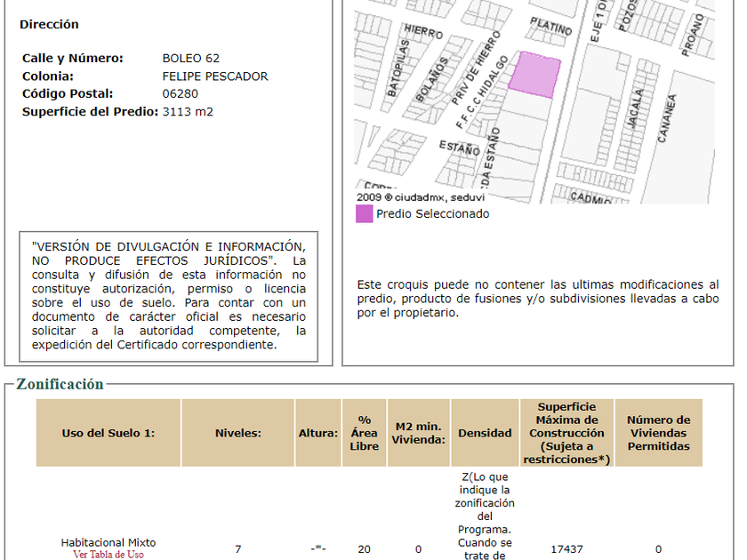Screen dimensions: 747x560
Task: Click the 'F.F.C.C HIDALGO' label on map
Action: tap(482, 92)
